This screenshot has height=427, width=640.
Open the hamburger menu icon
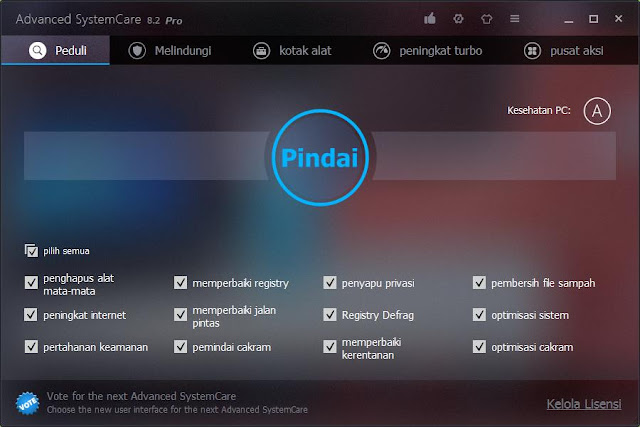[515, 19]
